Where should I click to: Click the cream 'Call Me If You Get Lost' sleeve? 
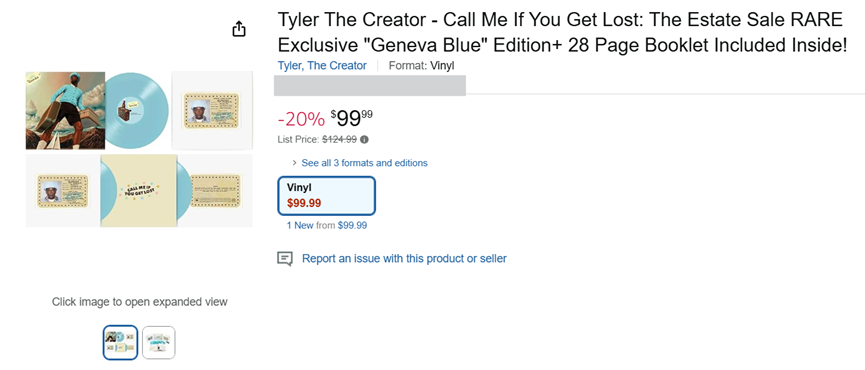coord(138,191)
